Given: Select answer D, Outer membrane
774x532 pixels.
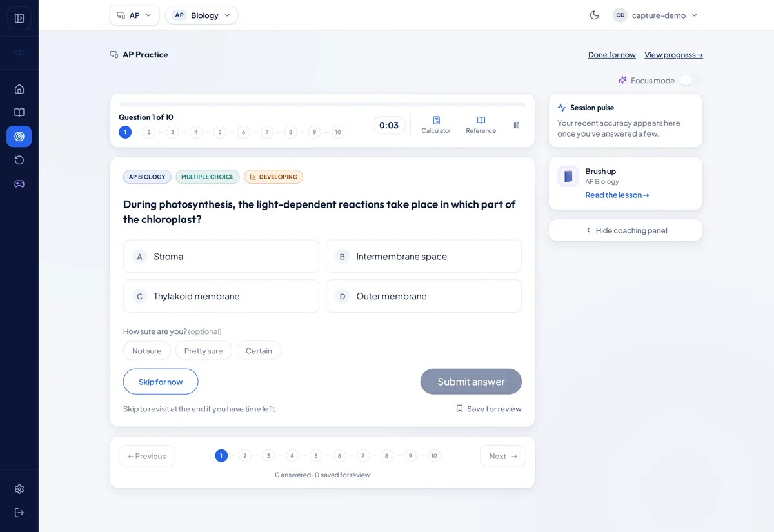Looking at the screenshot, I should tap(424, 296).
